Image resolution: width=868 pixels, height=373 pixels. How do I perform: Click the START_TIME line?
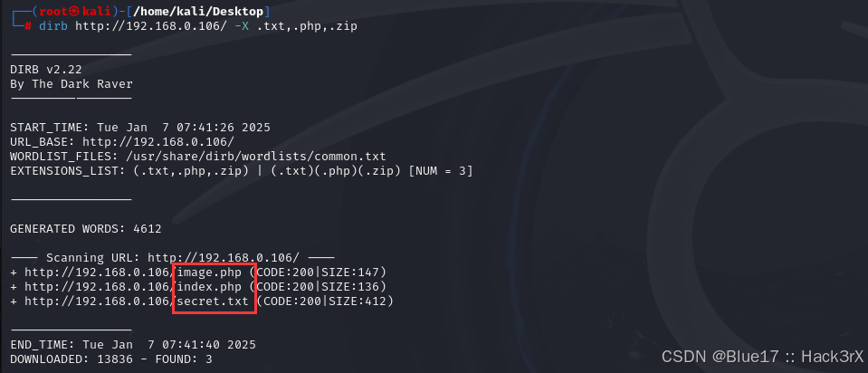pos(140,128)
